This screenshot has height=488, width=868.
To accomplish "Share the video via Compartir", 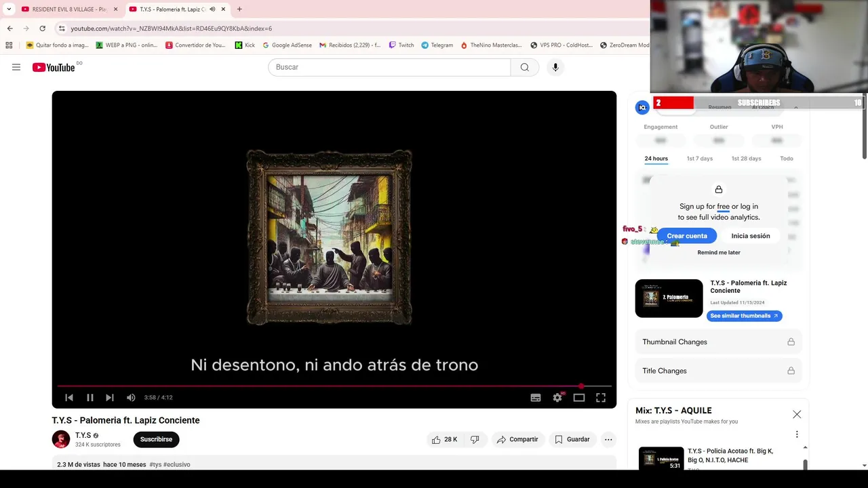I will [x=517, y=439].
